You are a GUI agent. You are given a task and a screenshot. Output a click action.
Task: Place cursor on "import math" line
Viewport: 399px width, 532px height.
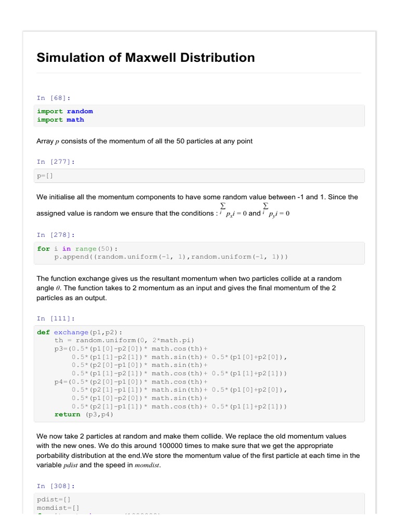point(60,119)
